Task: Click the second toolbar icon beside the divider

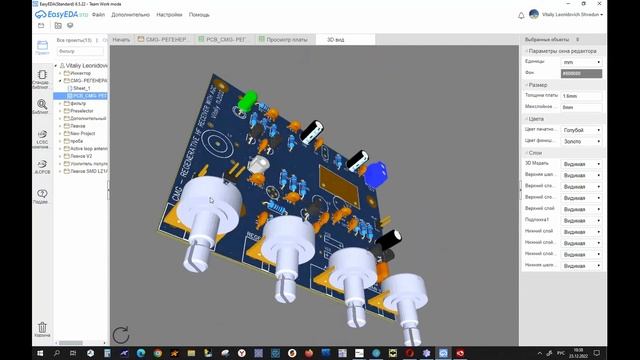Action: point(58,26)
